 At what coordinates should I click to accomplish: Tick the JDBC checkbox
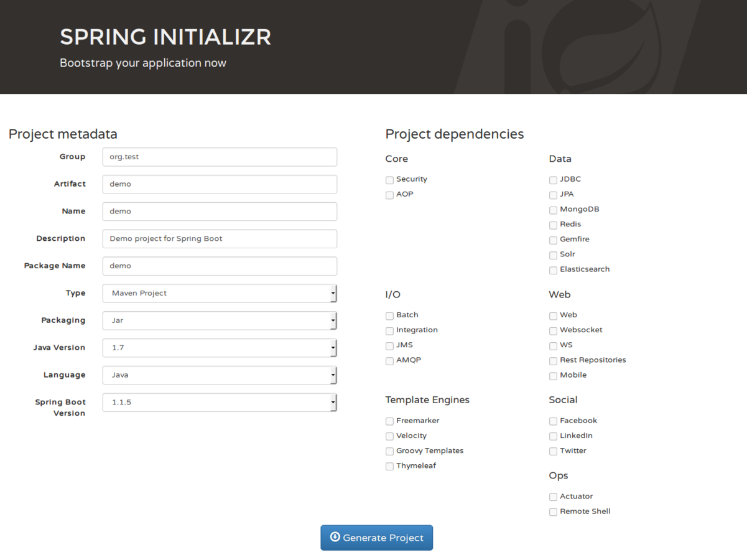point(553,180)
